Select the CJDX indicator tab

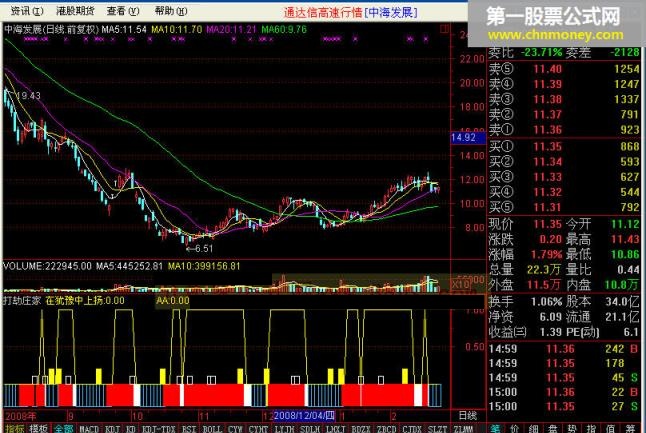point(412,428)
